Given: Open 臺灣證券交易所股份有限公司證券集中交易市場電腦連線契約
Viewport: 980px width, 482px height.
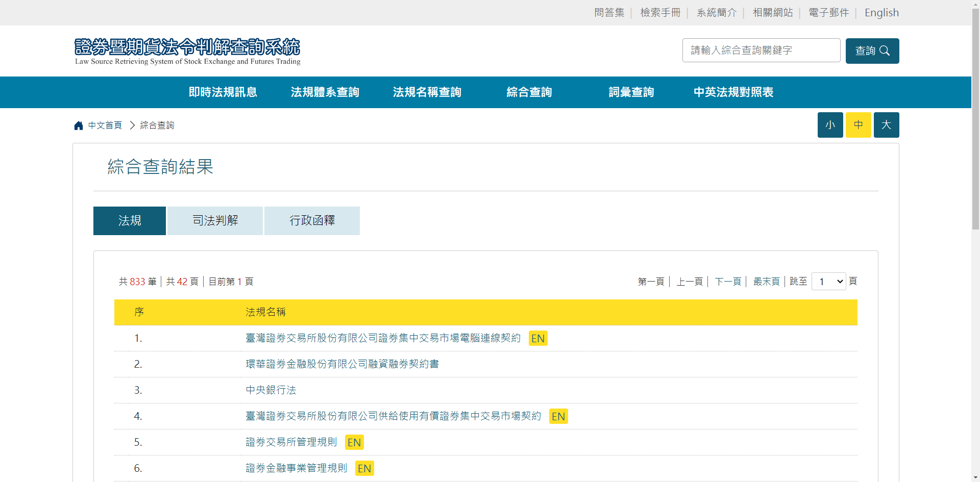Looking at the screenshot, I should (383, 338).
